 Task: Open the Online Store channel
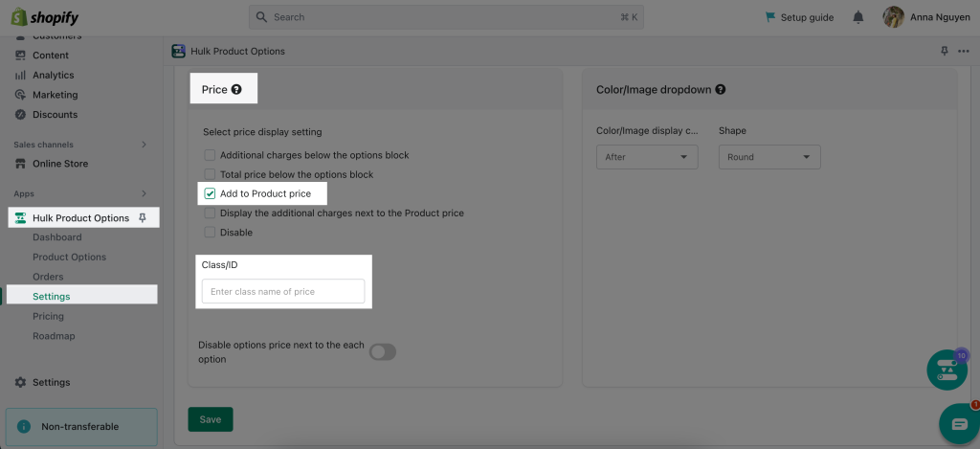pos(60,164)
